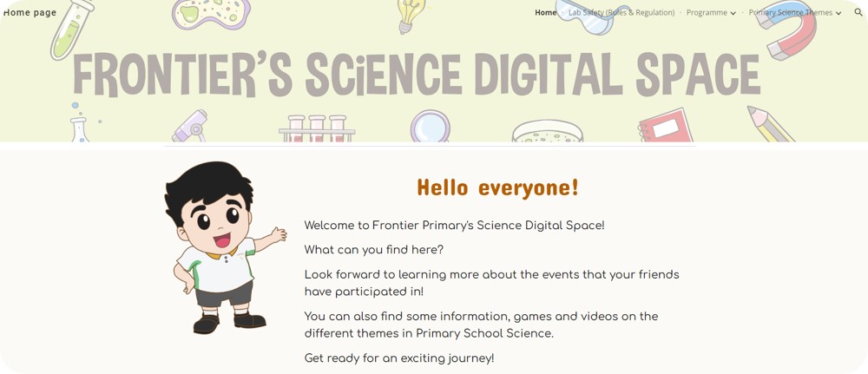Click the boy mascot image
Image resolution: width=868 pixels, height=374 pixels.
[x=226, y=247]
